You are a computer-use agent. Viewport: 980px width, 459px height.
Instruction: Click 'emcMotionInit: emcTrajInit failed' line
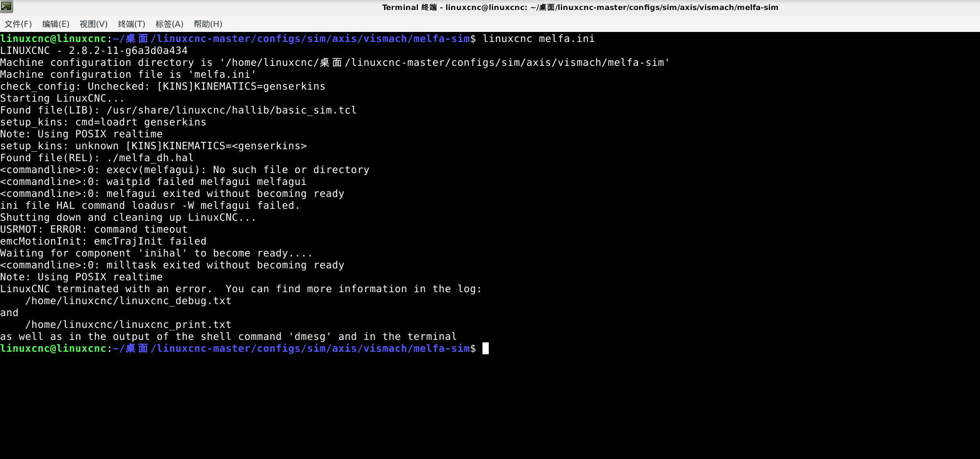coord(103,241)
